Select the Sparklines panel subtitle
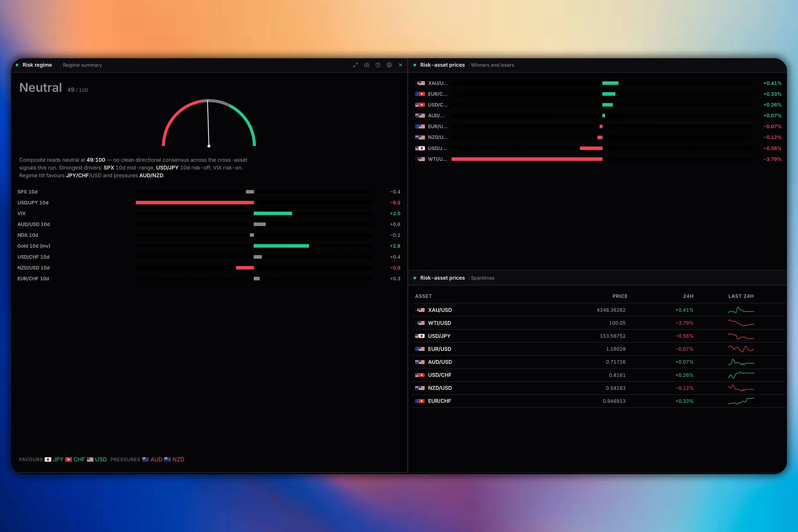This screenshot has width=798, height=532. coord(482,278)
